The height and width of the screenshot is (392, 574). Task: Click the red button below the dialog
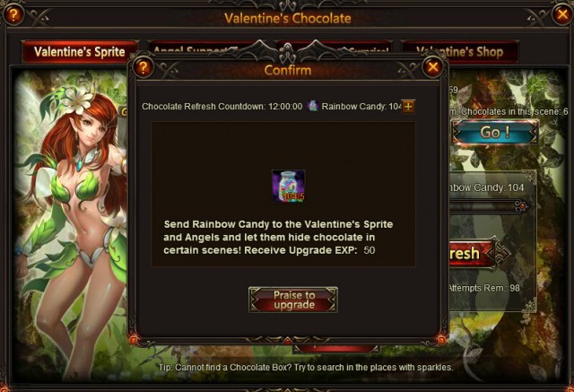tap(336, 348)
